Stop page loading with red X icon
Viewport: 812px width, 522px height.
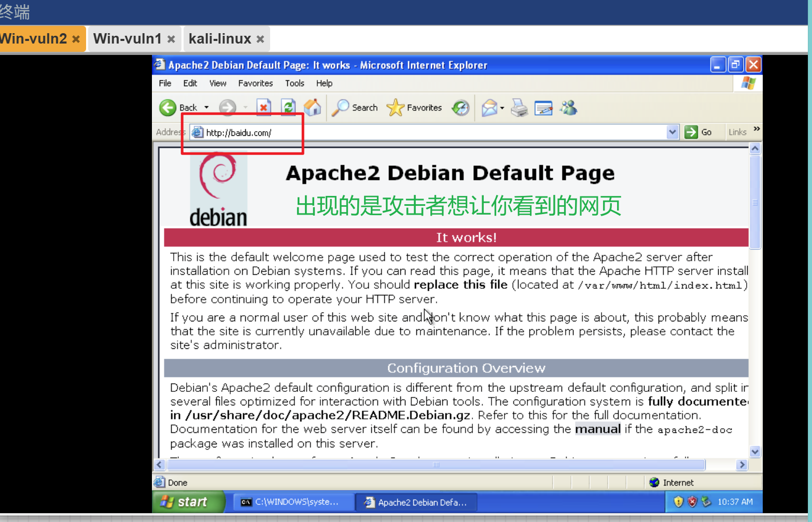tap(263, 108)
